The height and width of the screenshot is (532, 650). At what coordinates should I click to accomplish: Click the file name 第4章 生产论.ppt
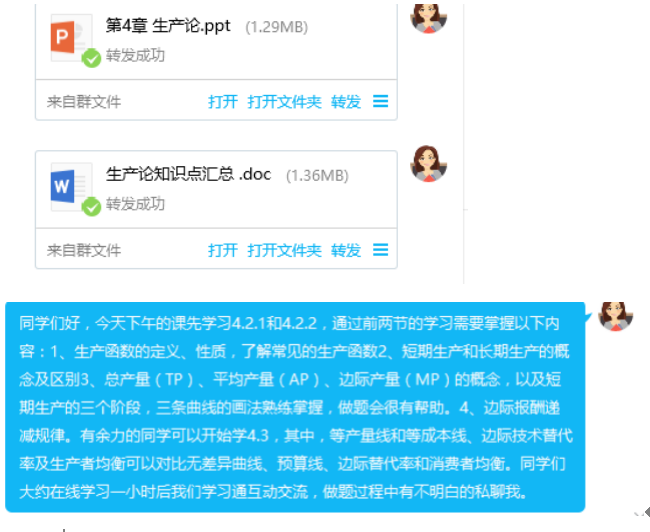[x=168, y=26]
